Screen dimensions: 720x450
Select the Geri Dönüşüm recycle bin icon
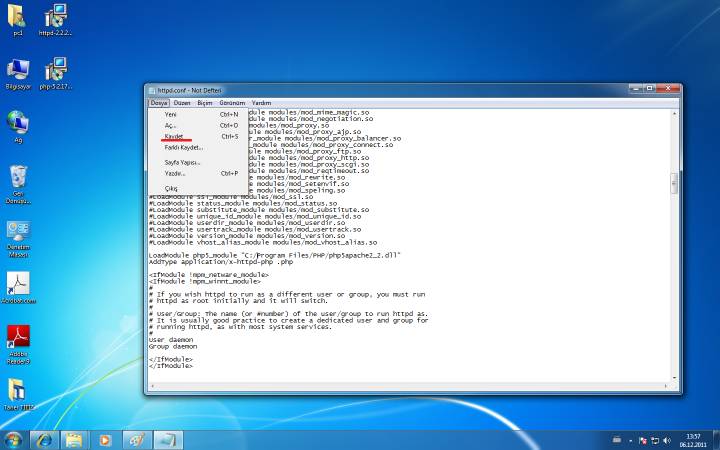[18, 178]
